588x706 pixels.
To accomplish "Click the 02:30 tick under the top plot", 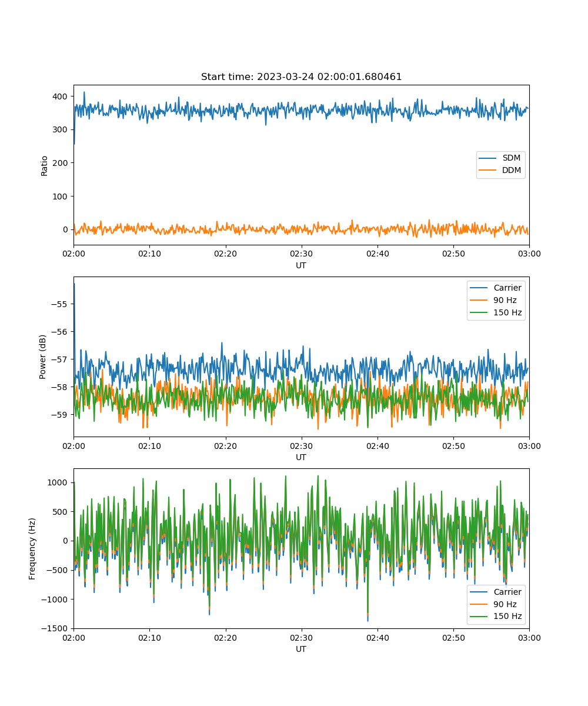I will pos(302,254).
